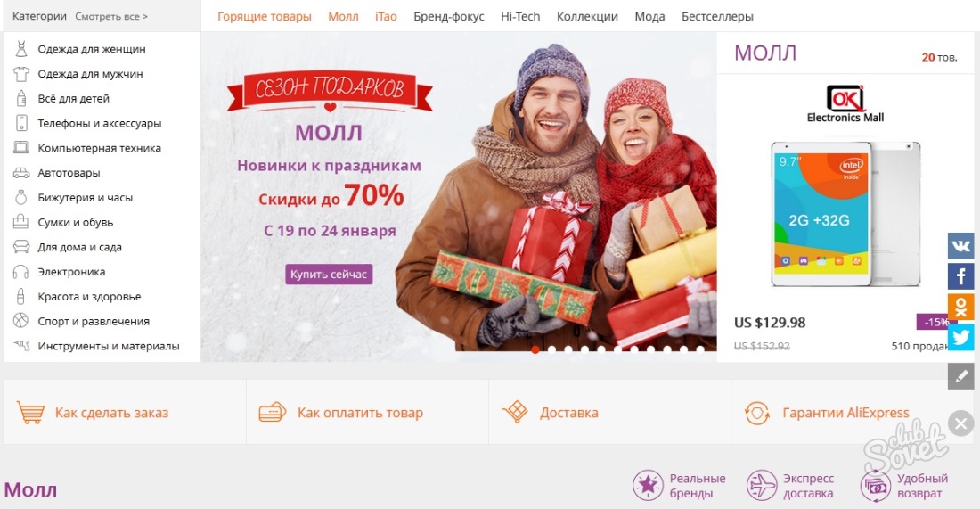This screenshot has width=980, height=509.
Task: Expand all categories via 'Смотреть все >'
Action: (x=111, y=16)
